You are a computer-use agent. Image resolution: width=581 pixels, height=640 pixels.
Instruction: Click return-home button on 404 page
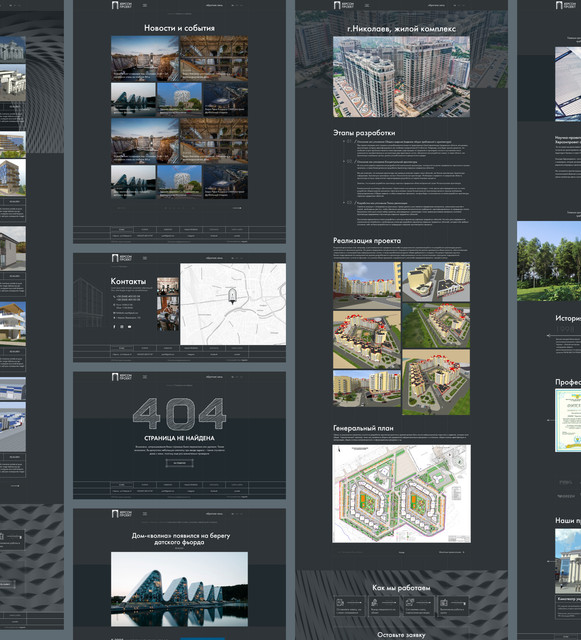click(179, 463)
